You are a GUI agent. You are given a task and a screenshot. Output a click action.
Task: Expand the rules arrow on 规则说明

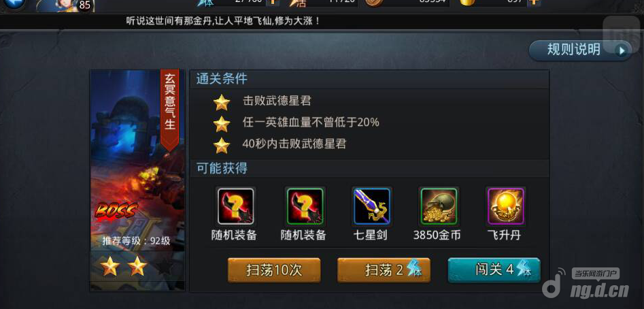tap(622, 51)
